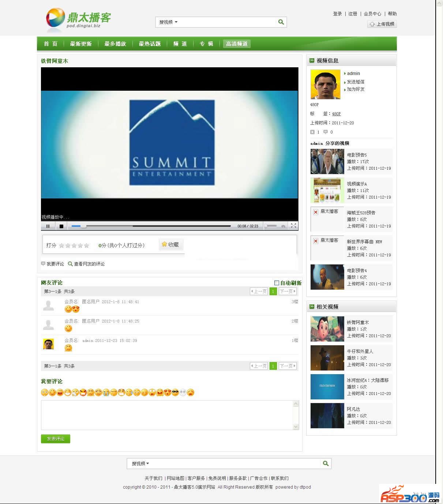The height and width of the screenshot is (504, 443).
Task: Click the upper 上一页 previous page button
Action: pos(259,292)
